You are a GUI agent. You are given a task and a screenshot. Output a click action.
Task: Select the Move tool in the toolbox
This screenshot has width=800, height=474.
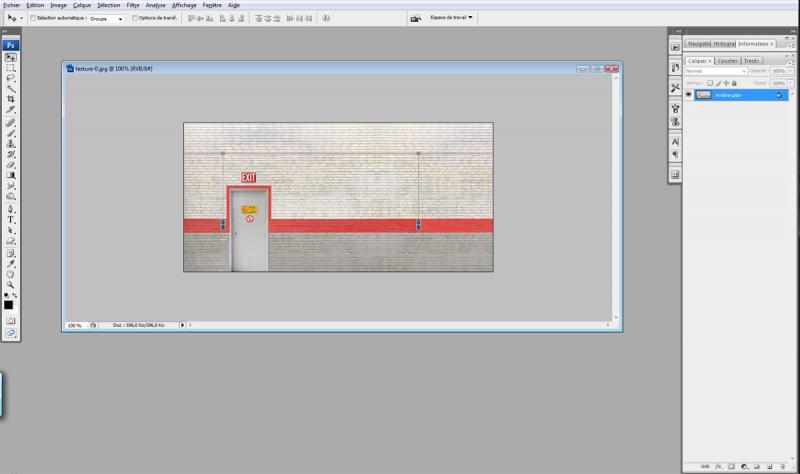(11, 57)
